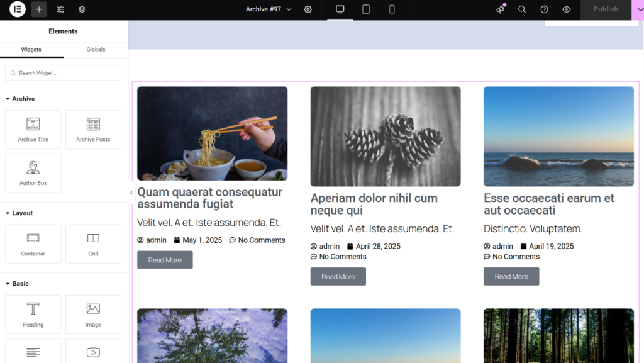Open the What's New megaphone notifications
This screenshot has height=363, width=644.
pos(499,9)
